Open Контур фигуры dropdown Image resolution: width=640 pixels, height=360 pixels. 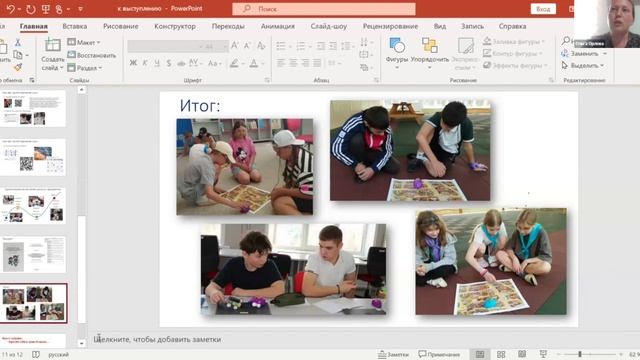[513, 53]
